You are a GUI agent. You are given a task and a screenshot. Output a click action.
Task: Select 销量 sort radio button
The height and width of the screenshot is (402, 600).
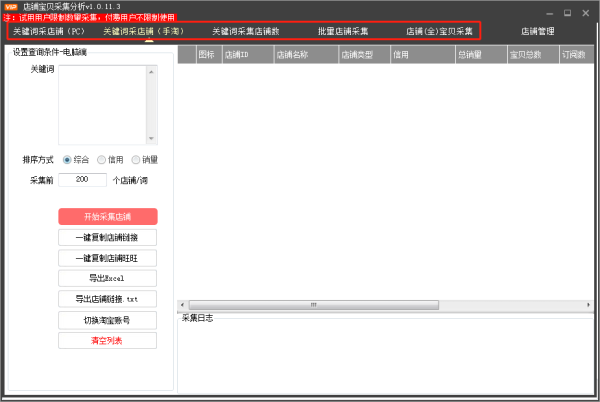click(x=136, y=159)
